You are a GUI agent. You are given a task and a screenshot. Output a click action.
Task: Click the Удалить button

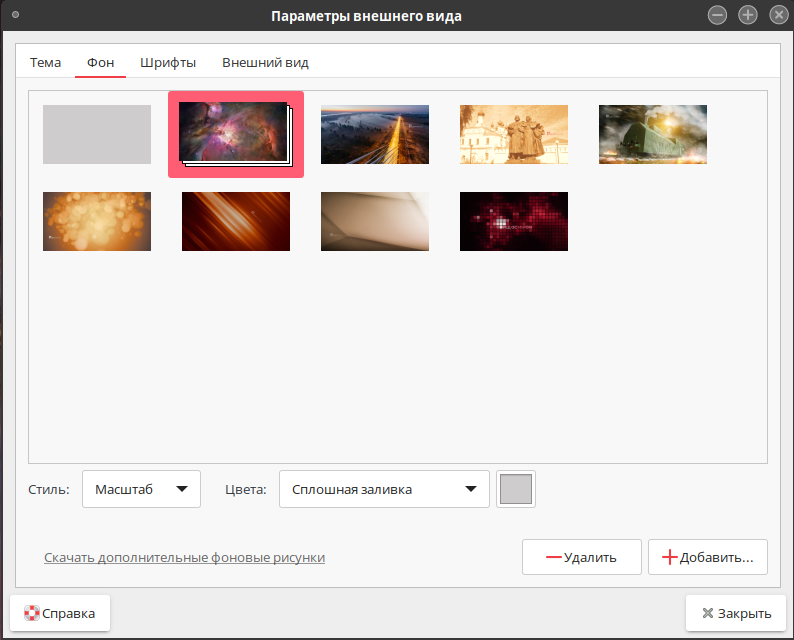(581, 557)
